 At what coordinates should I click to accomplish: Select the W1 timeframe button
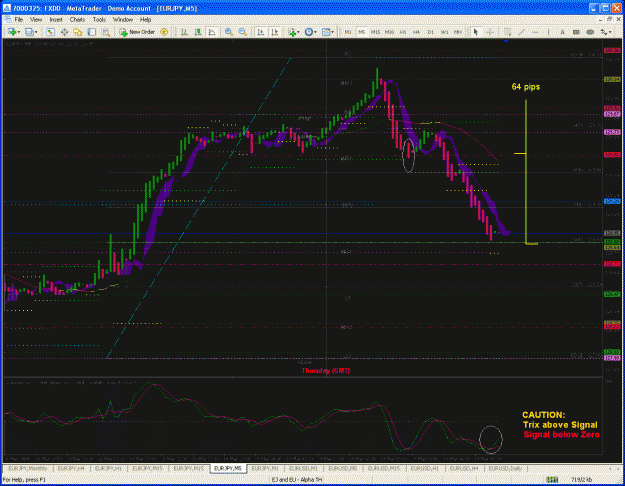point(444,32)
